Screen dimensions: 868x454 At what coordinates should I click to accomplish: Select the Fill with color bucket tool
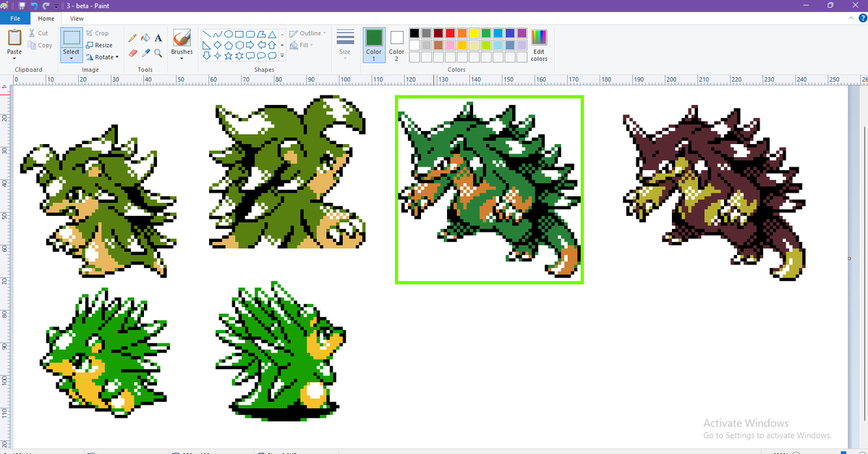tap(145, 38)
